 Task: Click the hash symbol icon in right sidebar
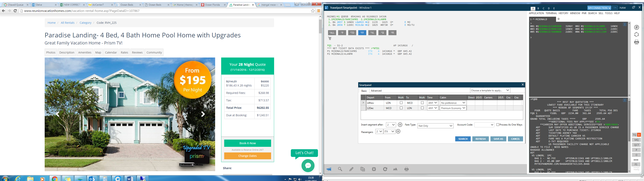point(637,27)
